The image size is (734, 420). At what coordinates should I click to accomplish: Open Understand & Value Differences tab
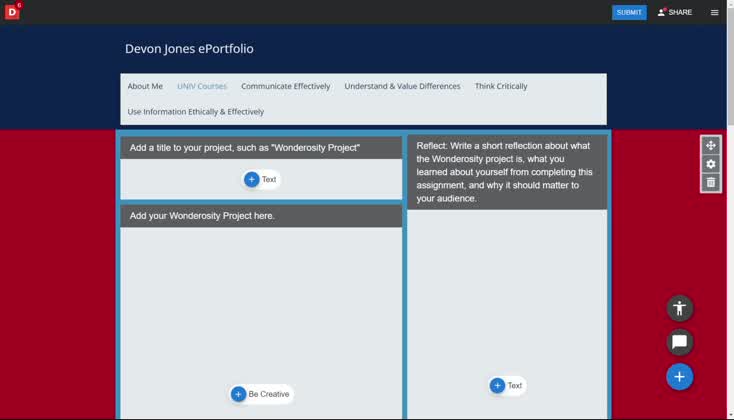pos(402,86)
